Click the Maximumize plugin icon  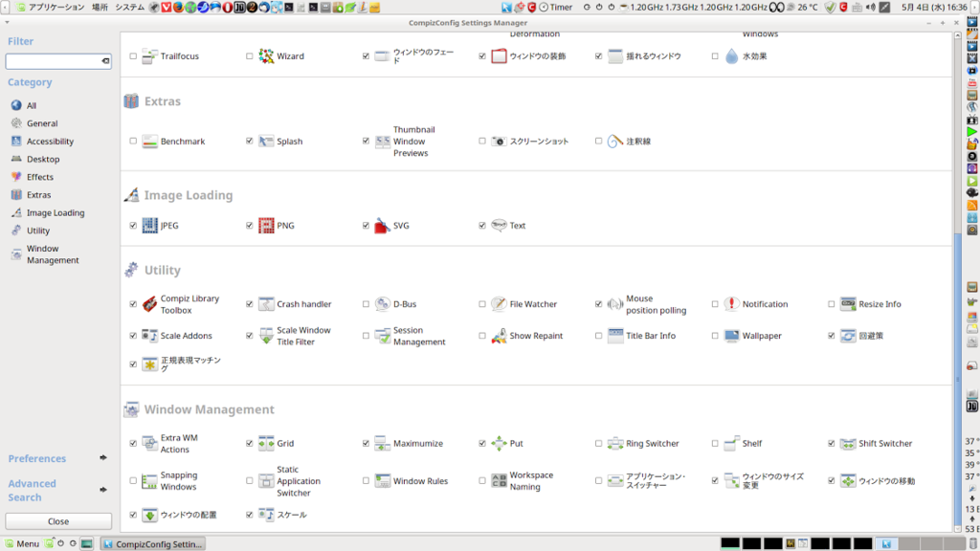383,444
